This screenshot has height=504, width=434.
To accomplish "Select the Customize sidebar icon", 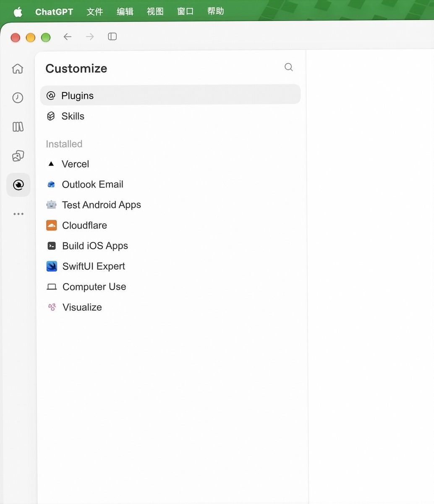I will click(18, 185).
